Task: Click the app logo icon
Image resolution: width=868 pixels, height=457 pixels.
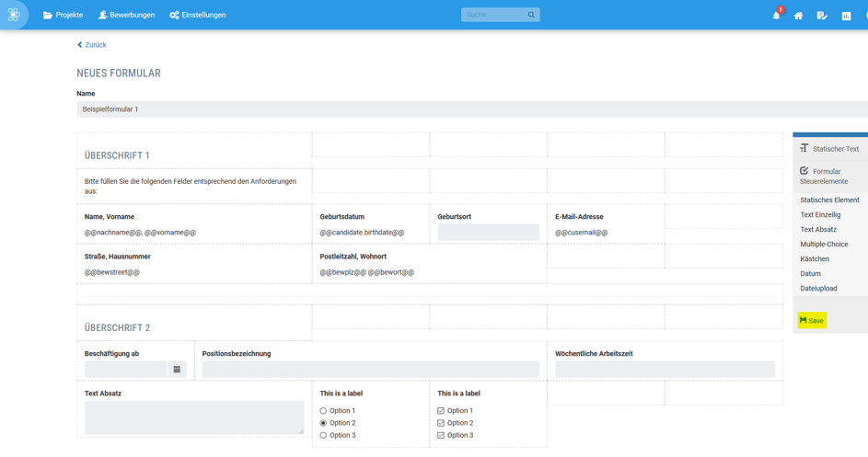Action: [14, 15]
